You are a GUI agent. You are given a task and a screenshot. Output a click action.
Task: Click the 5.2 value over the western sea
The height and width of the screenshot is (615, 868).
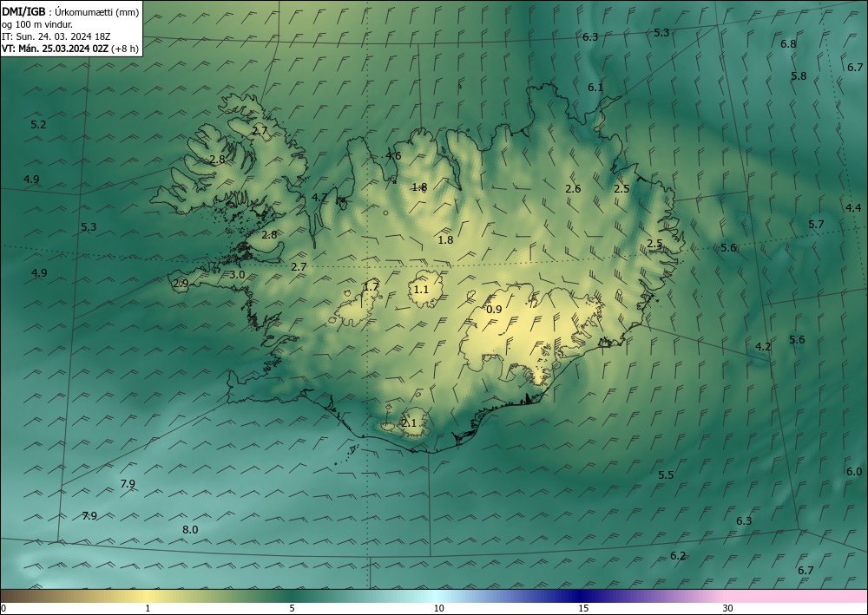coord(38,125)
